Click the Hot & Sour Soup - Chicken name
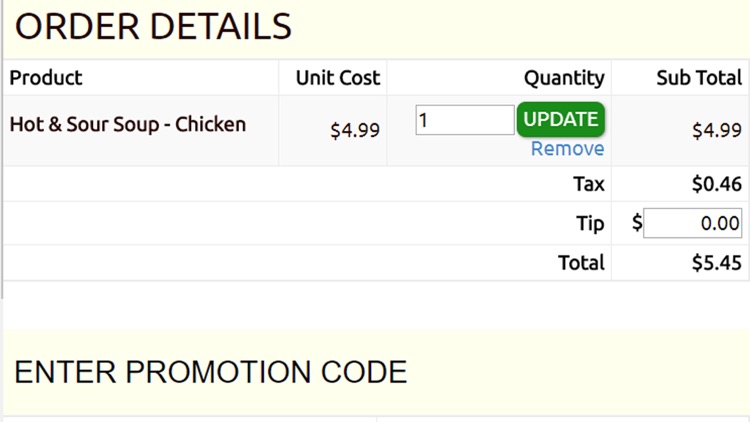 [x=128, y=125]
